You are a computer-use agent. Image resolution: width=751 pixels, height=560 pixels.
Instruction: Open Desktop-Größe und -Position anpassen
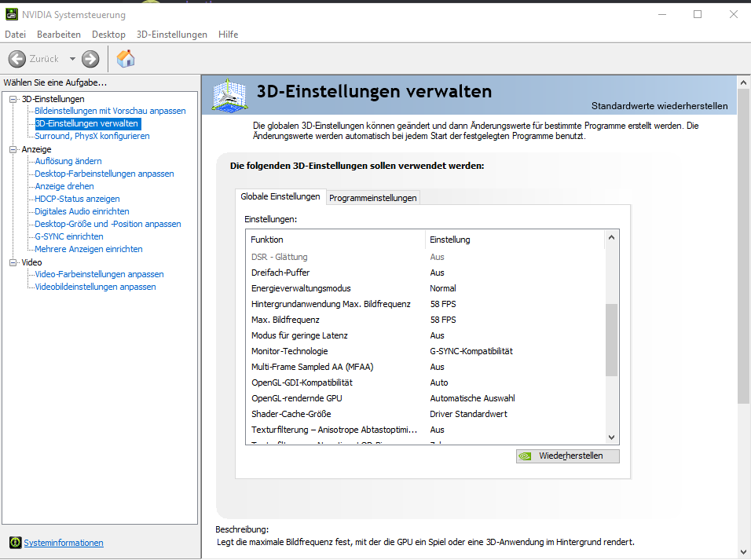click(108, 224)
